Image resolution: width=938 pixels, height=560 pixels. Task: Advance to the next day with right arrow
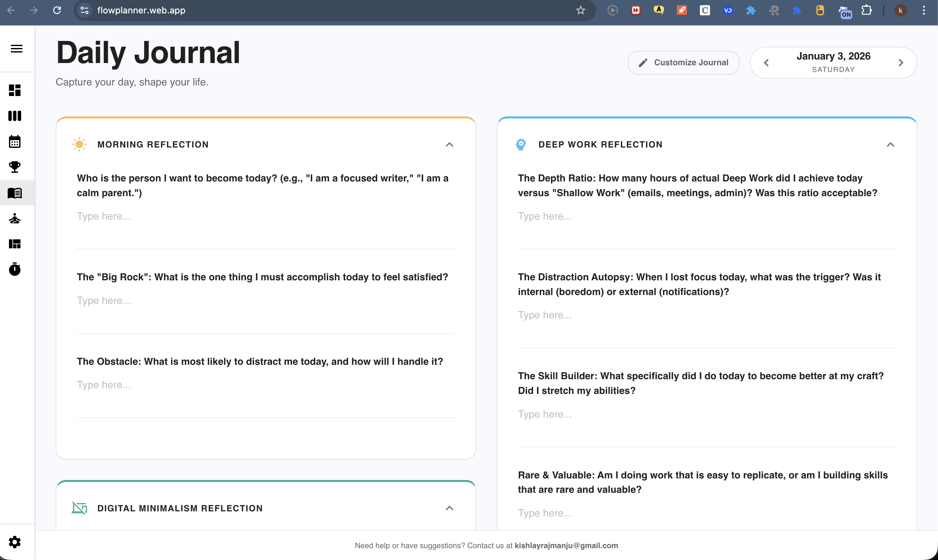click(x=901, y=63)
